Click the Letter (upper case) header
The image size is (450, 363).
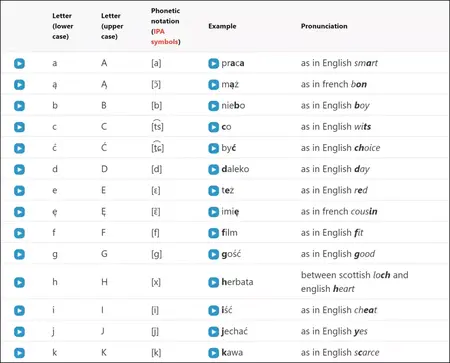coord(112,26)
